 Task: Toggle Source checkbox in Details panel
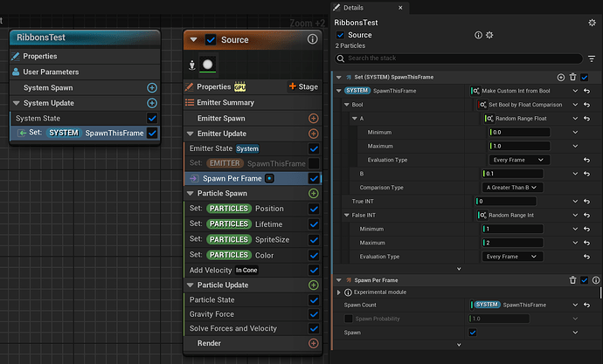(x=340, y=35)
